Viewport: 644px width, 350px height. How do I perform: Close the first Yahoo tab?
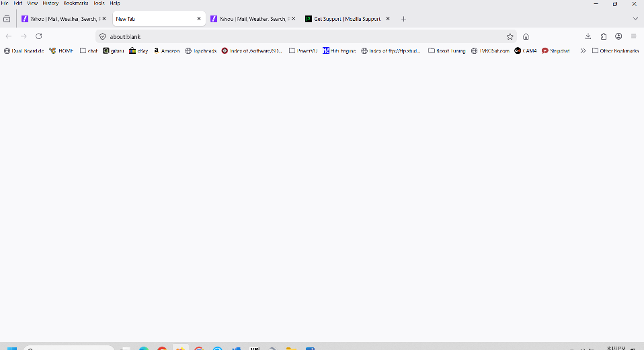tap(104, 18)
